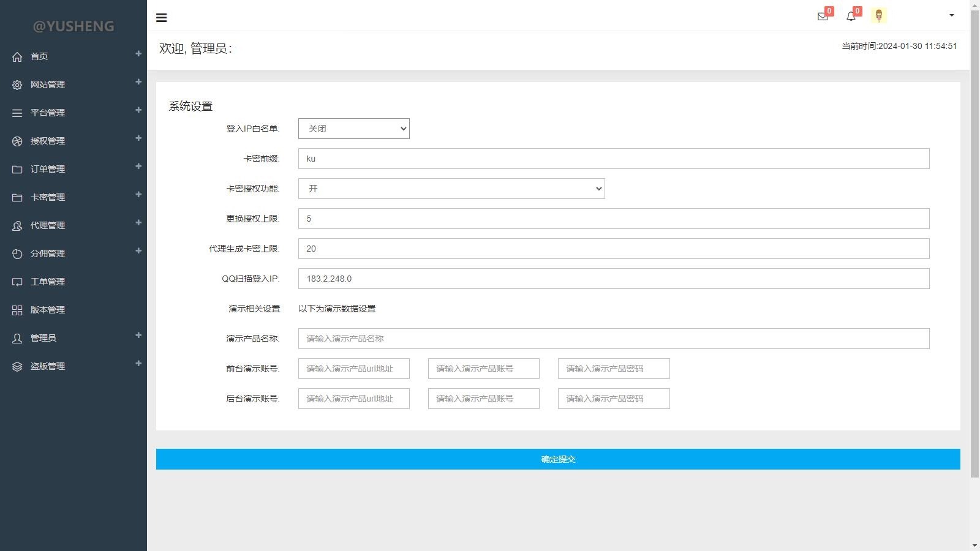Select the 管理员 menu item
Screen dimensions: 980x551
point(46,337)
